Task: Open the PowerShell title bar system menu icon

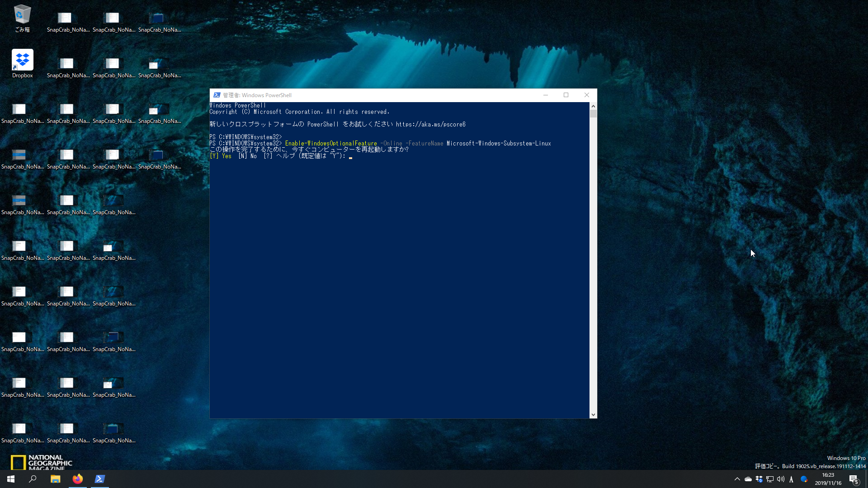Action: point(217,95)
